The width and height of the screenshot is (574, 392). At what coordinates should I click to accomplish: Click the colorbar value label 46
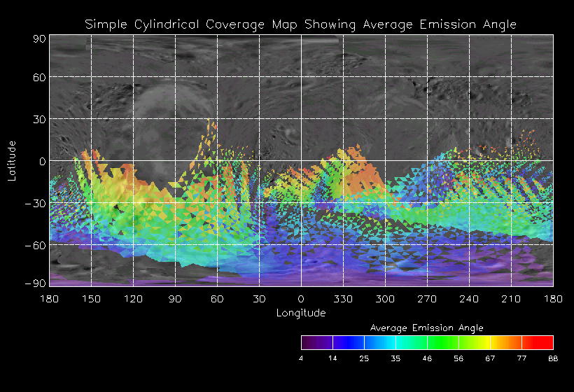tap(427, 358)
